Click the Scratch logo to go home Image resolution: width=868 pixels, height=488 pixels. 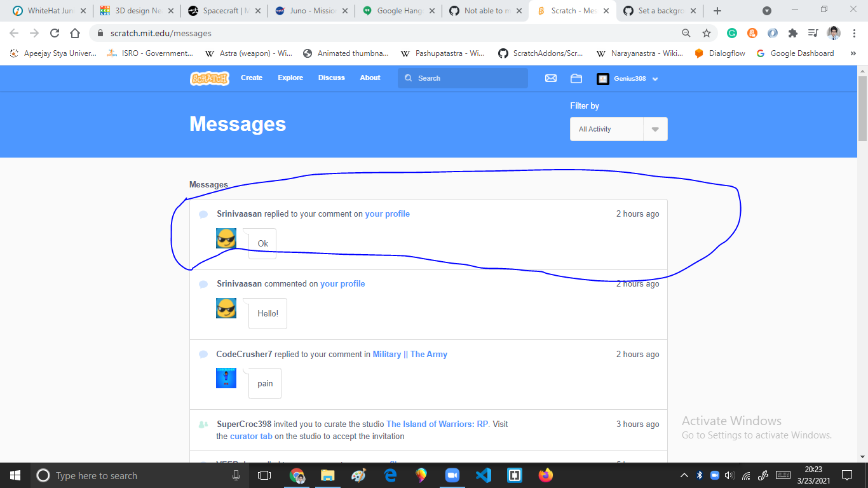209,78
